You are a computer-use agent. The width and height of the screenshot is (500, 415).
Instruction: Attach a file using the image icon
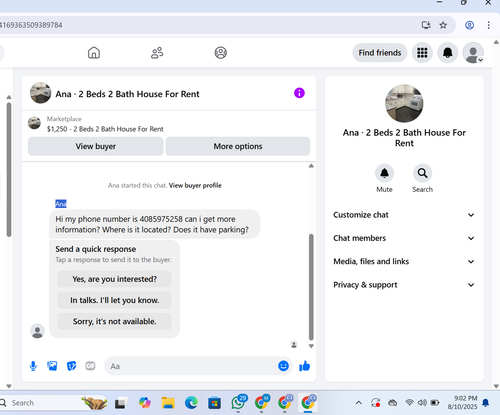(x=52, y=366)
